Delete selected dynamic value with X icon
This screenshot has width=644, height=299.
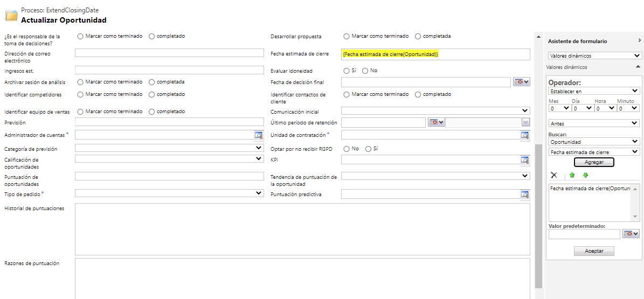(x=554, y=175)
